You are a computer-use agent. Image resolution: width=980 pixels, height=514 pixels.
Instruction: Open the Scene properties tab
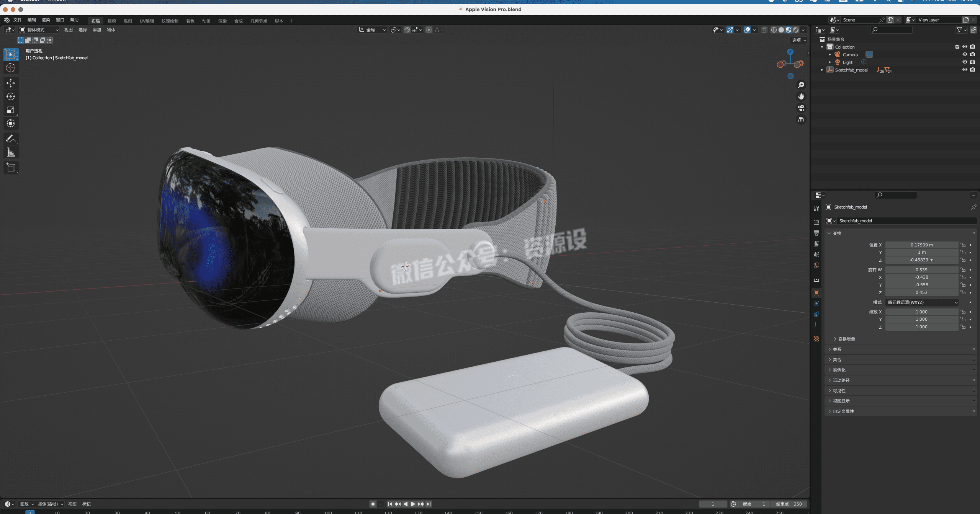pos(816,254)
